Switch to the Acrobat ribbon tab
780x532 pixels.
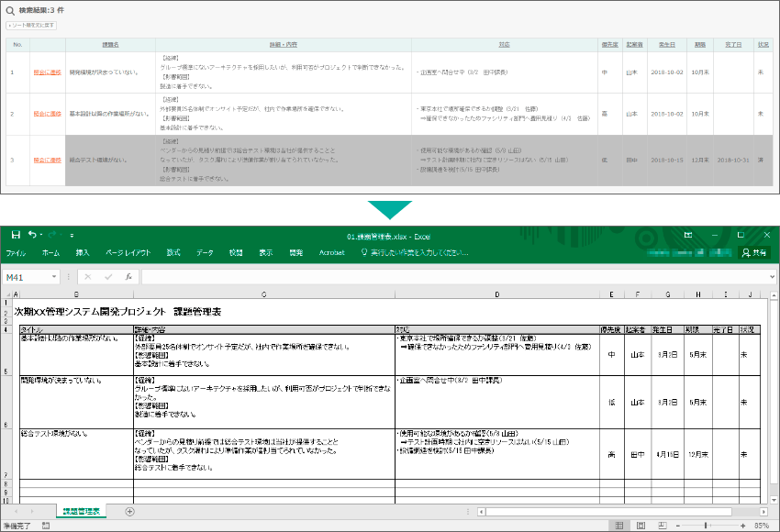[x=332, y=252]
